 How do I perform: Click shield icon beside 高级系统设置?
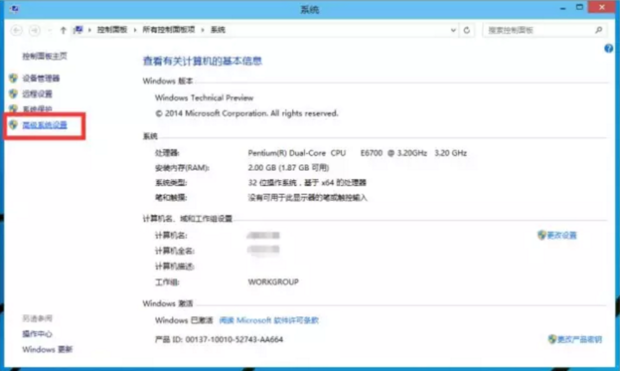[x=13, y=125]
